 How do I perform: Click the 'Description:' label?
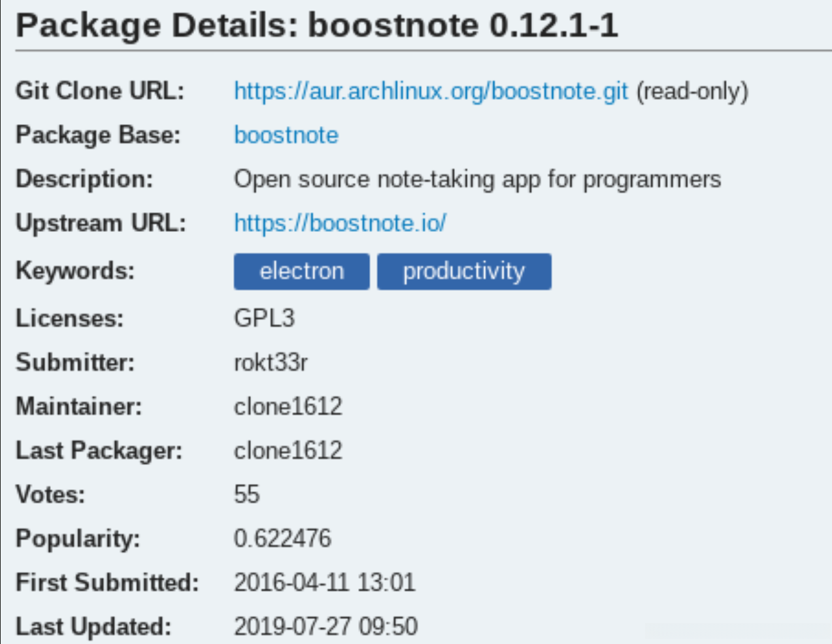[x=84, y=179]
